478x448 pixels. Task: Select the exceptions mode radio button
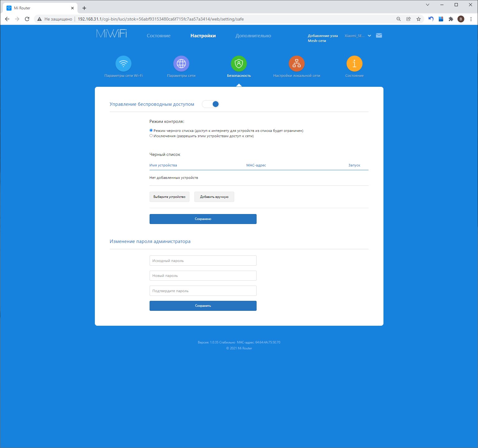(151, 136)
